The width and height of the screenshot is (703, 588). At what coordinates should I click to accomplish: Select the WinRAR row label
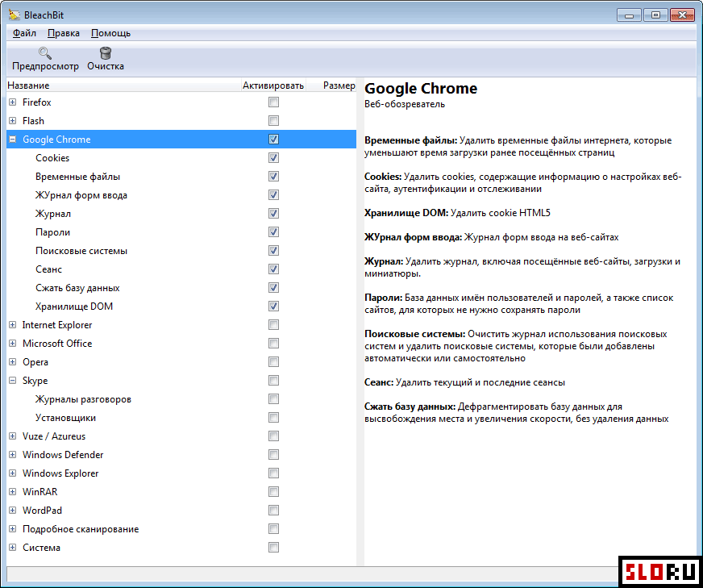40,491
